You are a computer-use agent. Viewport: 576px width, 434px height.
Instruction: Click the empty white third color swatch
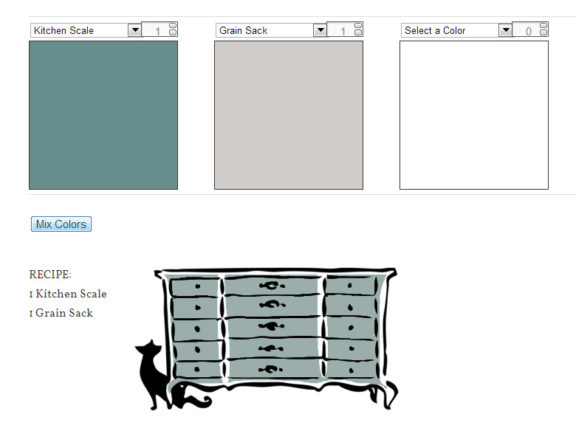[x=474, y=115]
